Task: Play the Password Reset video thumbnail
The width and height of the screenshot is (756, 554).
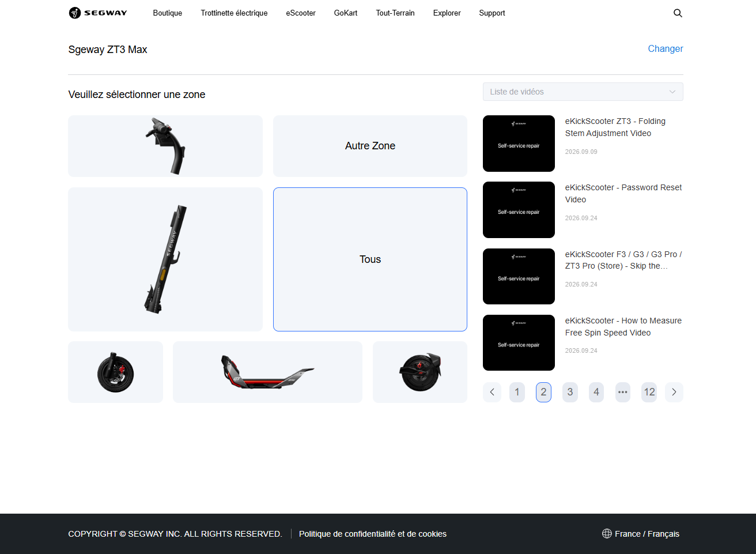Action: pyautogui.click(x=519, y=210)
